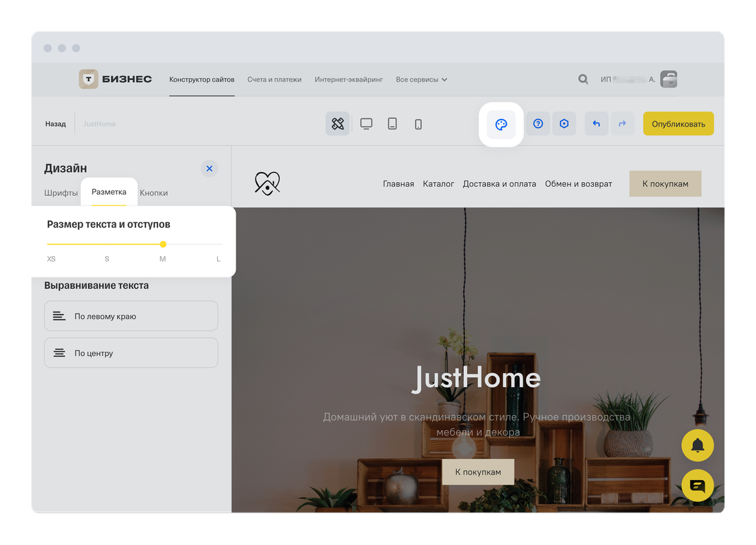Screen dimensions: 756x545
Task: Click the ИП account name
Action: point(628,79)
